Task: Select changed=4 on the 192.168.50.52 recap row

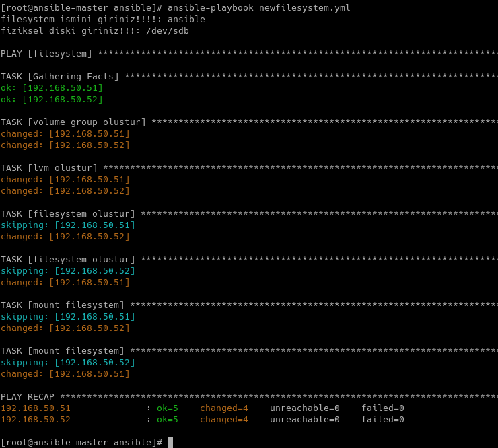Action: [223, 420]
